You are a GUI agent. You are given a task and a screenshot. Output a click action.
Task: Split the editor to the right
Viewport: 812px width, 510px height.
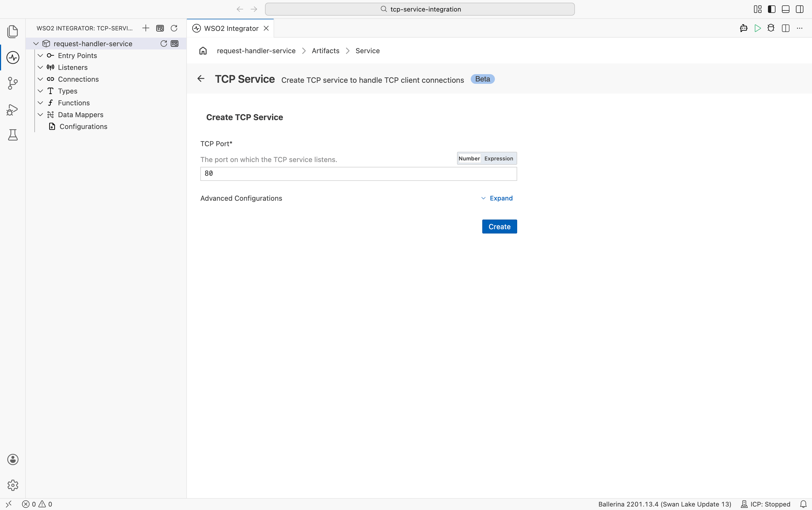[786, 28]
